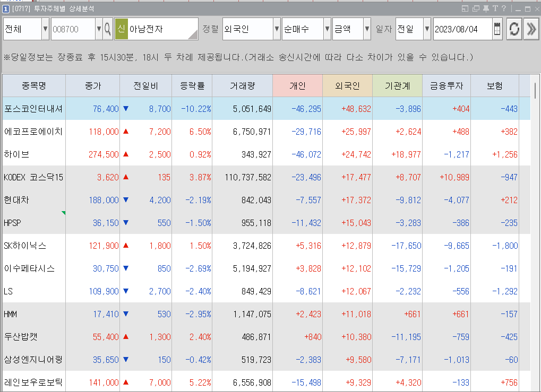Click the 아남전자 stock name box
Image resolution: width=541 pixels, height=392 pixels.
(163, 29)
